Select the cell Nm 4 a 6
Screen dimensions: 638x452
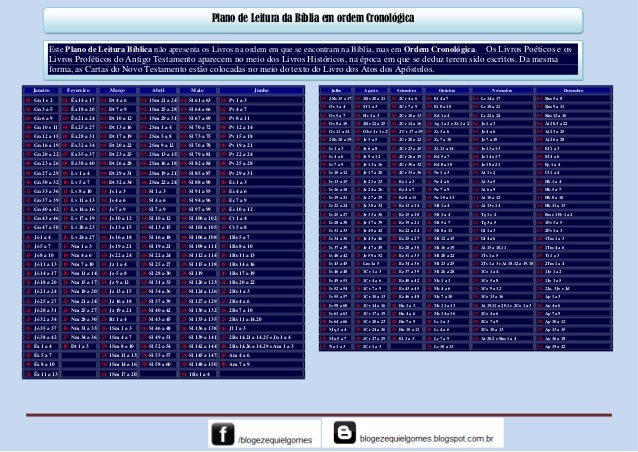[79, 255]
